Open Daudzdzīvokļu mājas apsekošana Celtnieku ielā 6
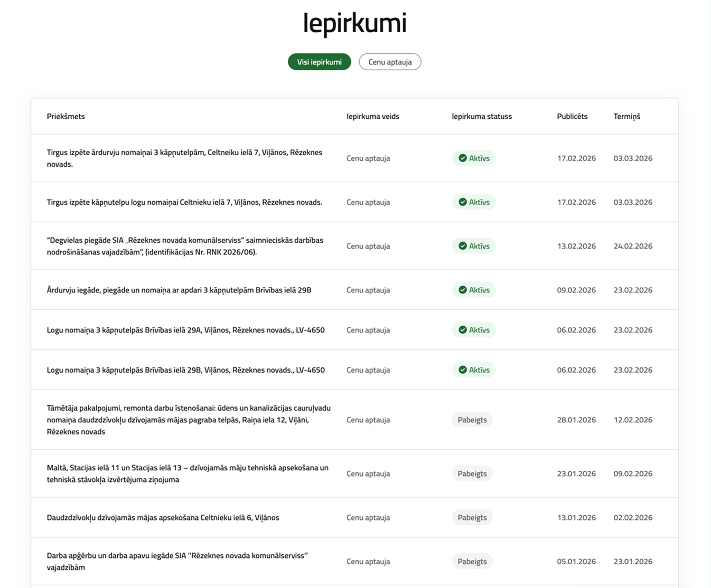The width and height of the screenshot is (711, 588). click(163, 517)
